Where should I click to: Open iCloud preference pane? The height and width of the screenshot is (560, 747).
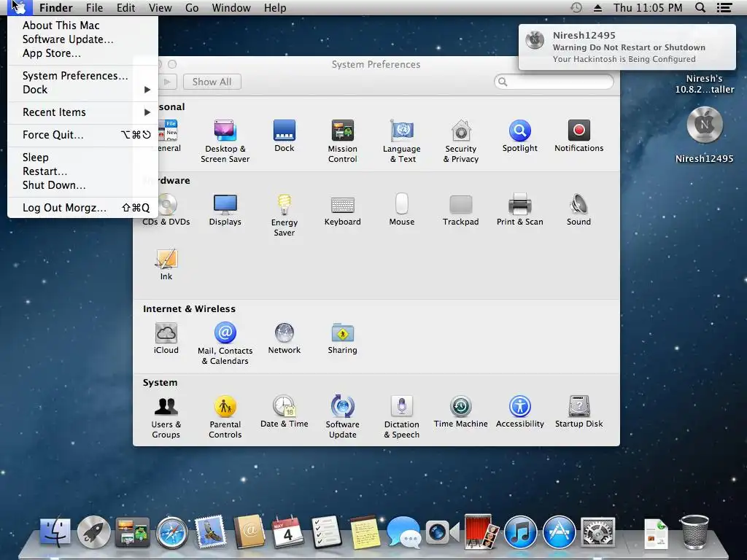[x=166, y=338]
